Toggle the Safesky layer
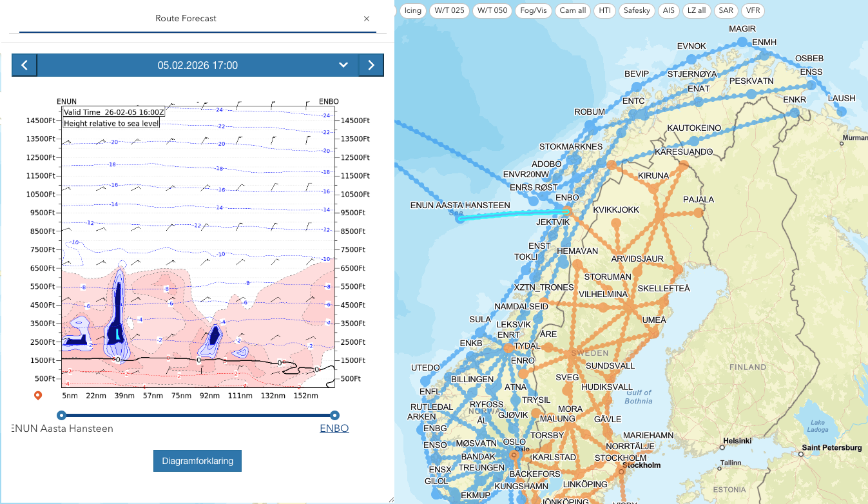The width and height of the screenshot is (868, 504). pyautogui.click(x=637, y=10)
